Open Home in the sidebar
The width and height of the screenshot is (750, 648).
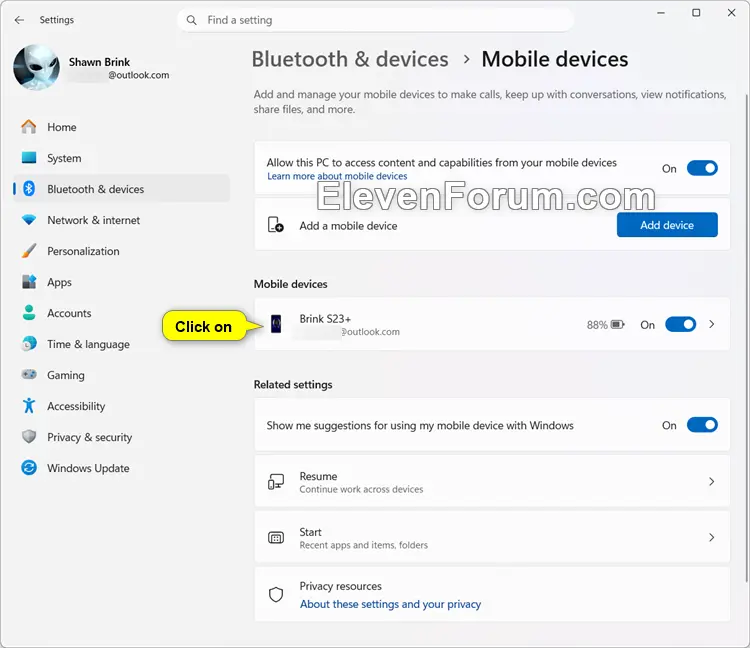pos(121,127)
